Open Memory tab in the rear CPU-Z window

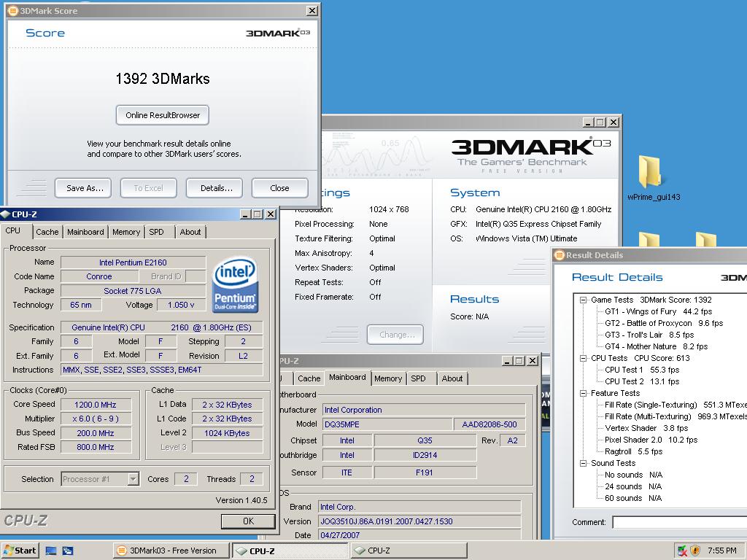click(388, 378)
